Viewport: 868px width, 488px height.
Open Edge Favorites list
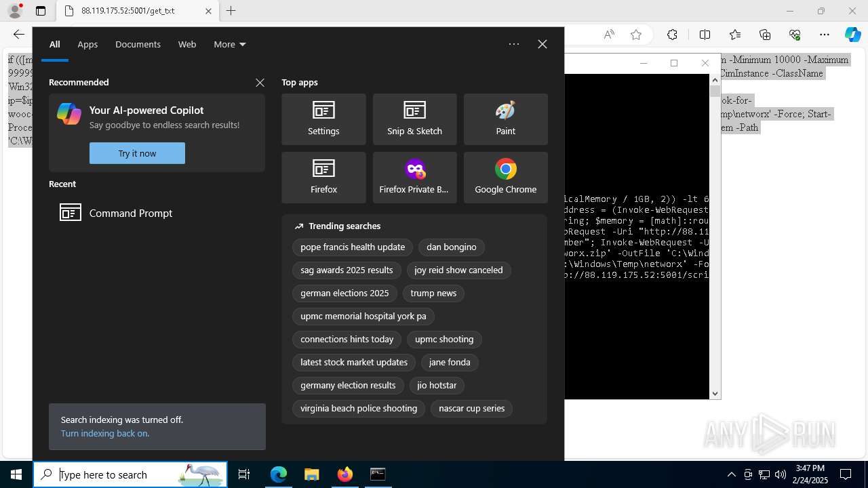(735, 35)
